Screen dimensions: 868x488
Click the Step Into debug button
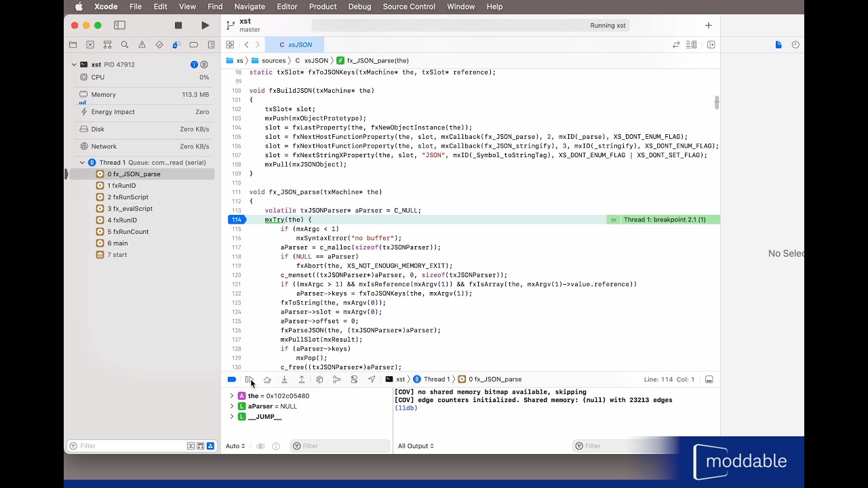click(284, 380)
